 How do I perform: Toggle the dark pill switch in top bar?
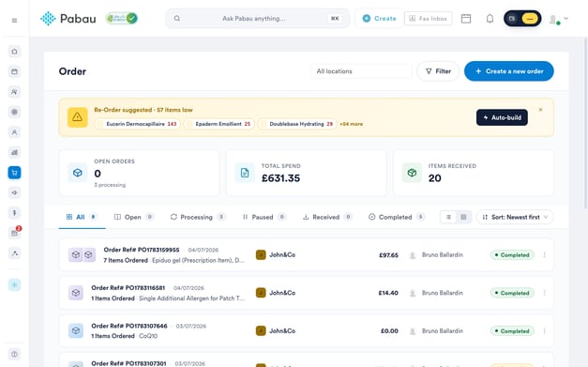coord(522,19)
